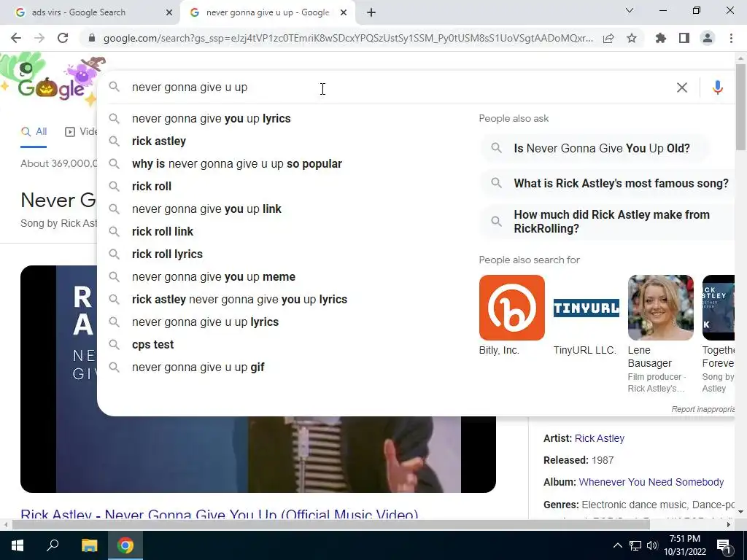The width and height of the screenshot is (747, 560).
Task: Open the volume speaker tray icon
Action: (x=652, y=545)
